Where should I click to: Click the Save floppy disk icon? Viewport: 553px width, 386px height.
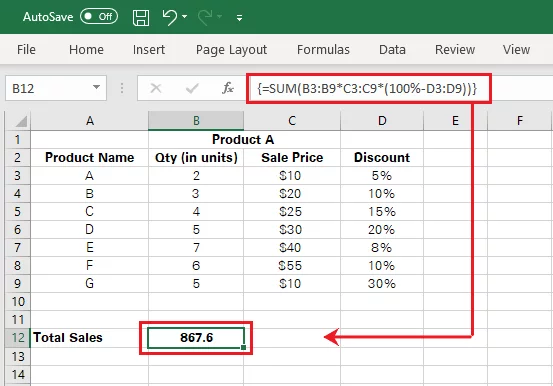(141, 17)
